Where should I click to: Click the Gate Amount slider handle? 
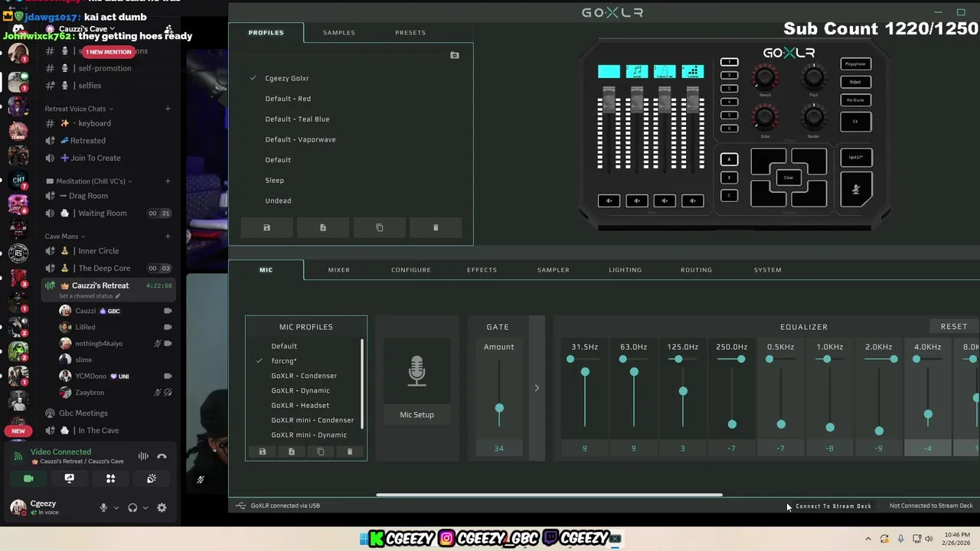499,409
